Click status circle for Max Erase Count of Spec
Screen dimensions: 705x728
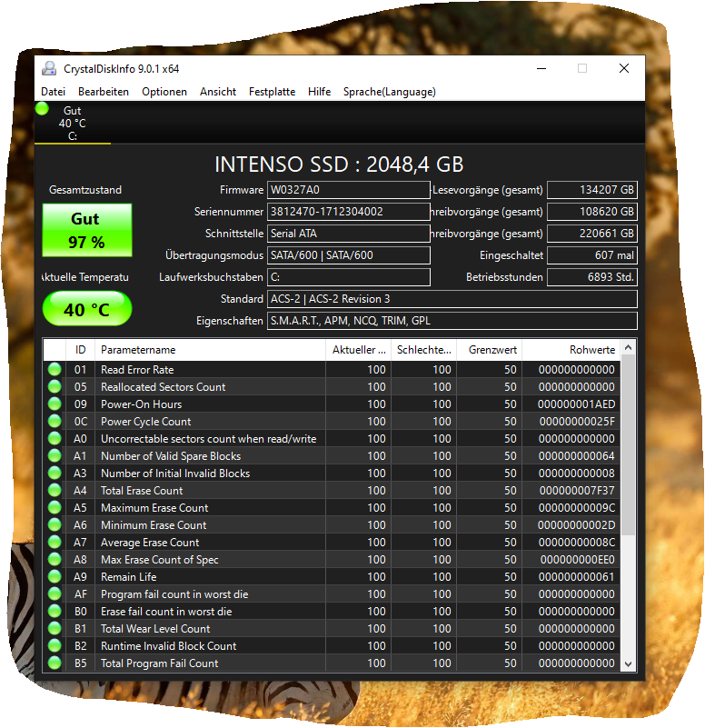[x=55, y=560]
